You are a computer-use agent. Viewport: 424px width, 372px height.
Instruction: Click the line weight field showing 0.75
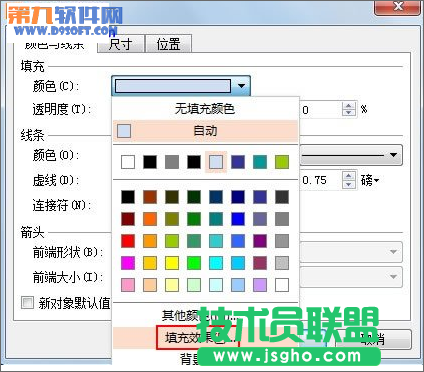pyautogui.click(x=321, y=180)
